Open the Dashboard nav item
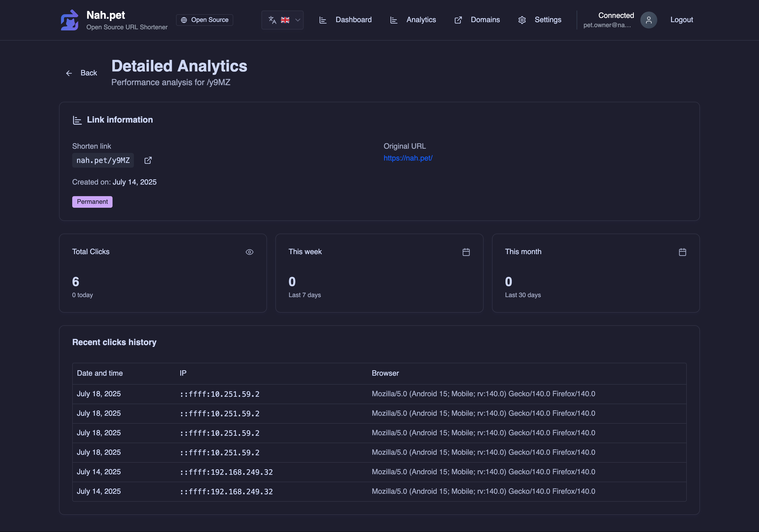Image resolution: width=759 pixels, height=532 pixels. click(x=346, y=20)
